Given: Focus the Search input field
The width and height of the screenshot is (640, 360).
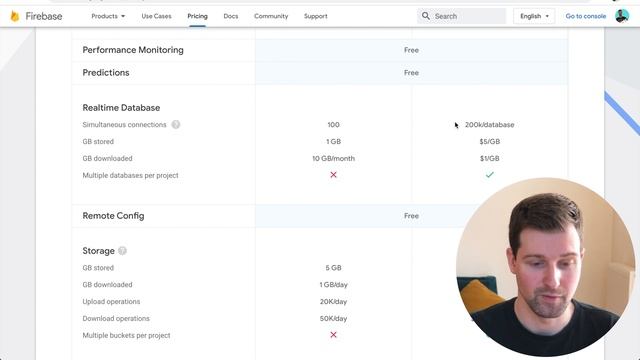Looking at the screenshot, I should (x=461, y=16).
